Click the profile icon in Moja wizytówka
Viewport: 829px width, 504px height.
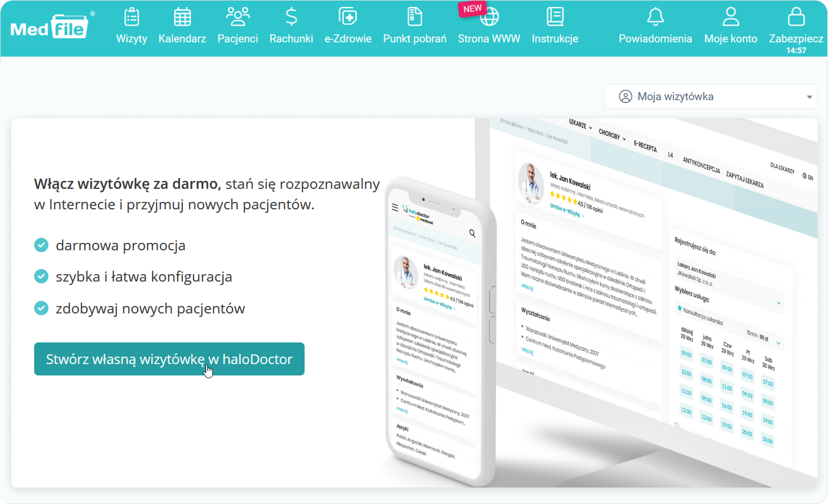click(626, 96)
